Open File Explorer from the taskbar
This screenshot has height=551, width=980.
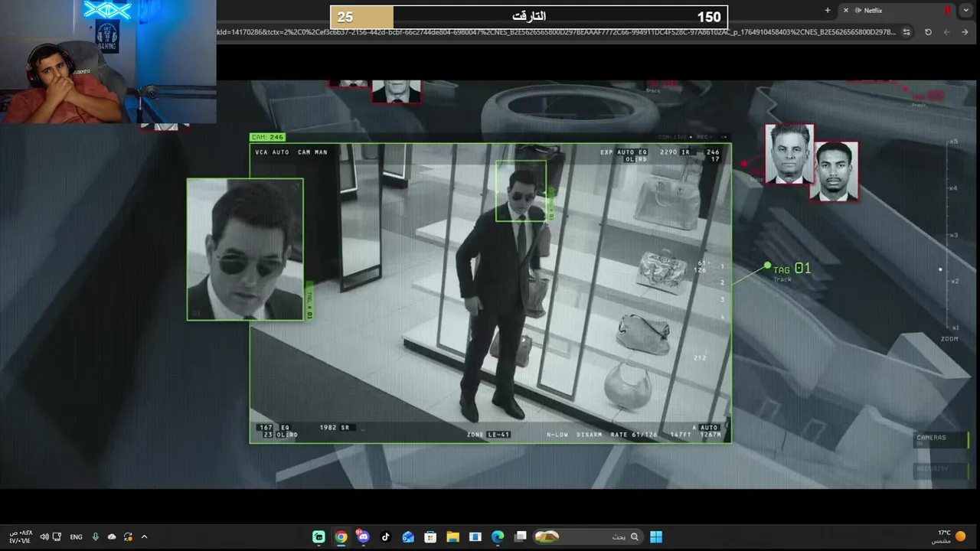click(452, 536)
